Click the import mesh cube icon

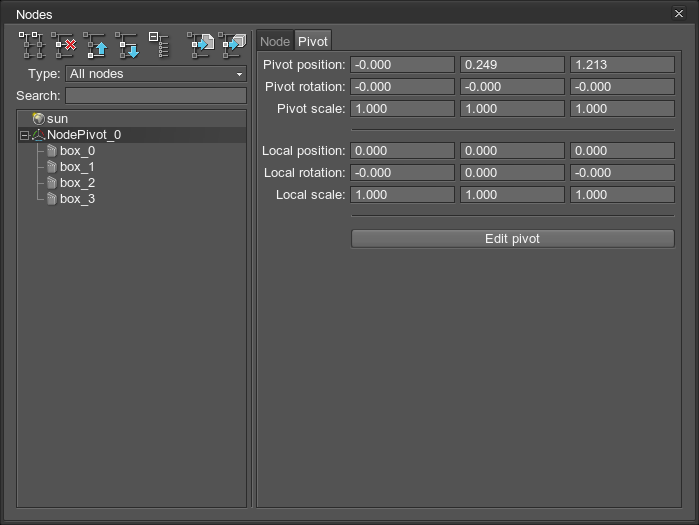(x=232, y=44)
